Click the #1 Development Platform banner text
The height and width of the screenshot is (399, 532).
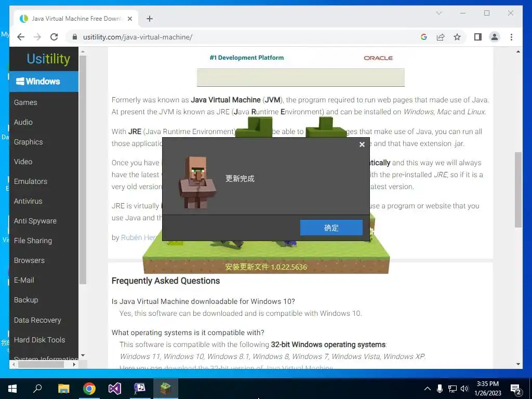(247, 58)
